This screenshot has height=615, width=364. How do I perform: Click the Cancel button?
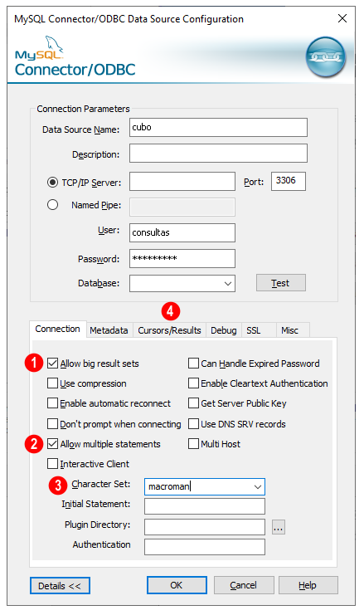tap(244, 585)
